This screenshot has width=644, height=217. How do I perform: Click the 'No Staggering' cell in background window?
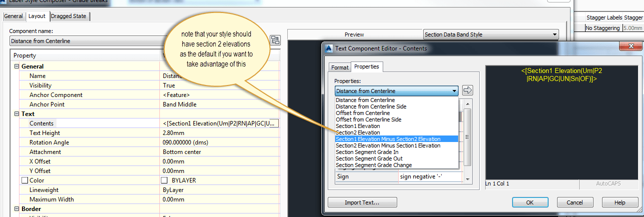[x=603, y=28]
